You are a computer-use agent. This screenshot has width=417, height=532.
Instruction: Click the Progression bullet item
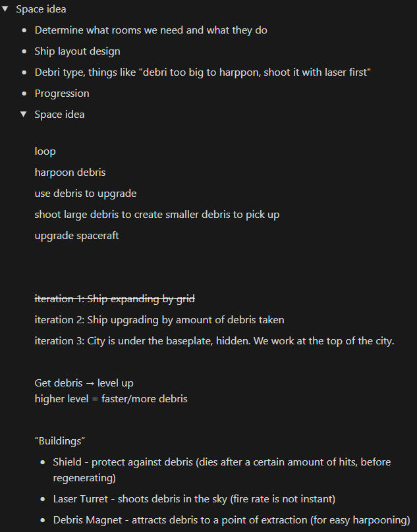(62, 93)
